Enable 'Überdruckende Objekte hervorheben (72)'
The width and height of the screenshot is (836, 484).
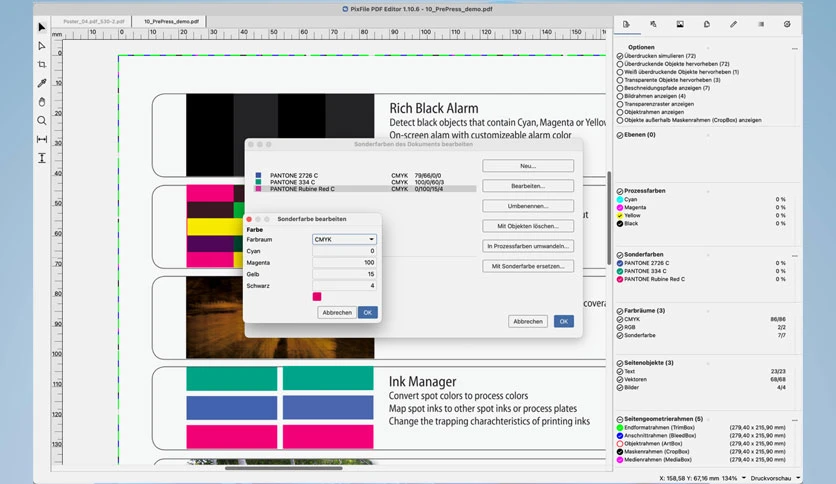pos(620,64)
